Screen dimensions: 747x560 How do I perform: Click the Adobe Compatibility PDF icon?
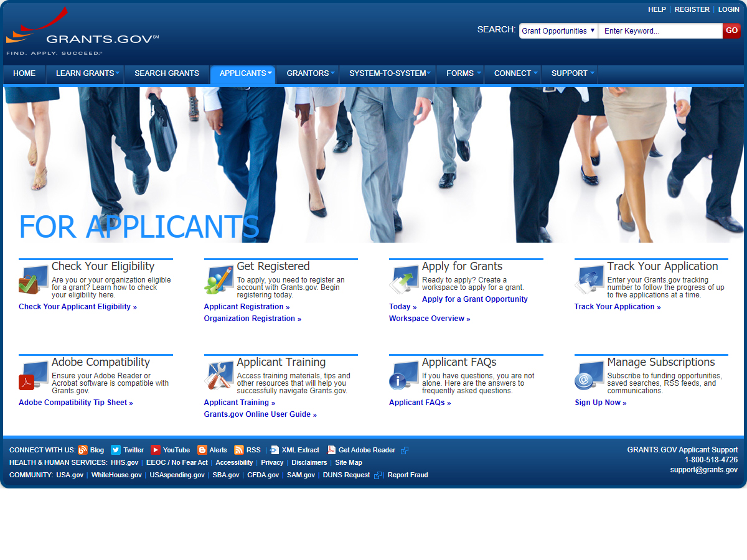(33, 376)
